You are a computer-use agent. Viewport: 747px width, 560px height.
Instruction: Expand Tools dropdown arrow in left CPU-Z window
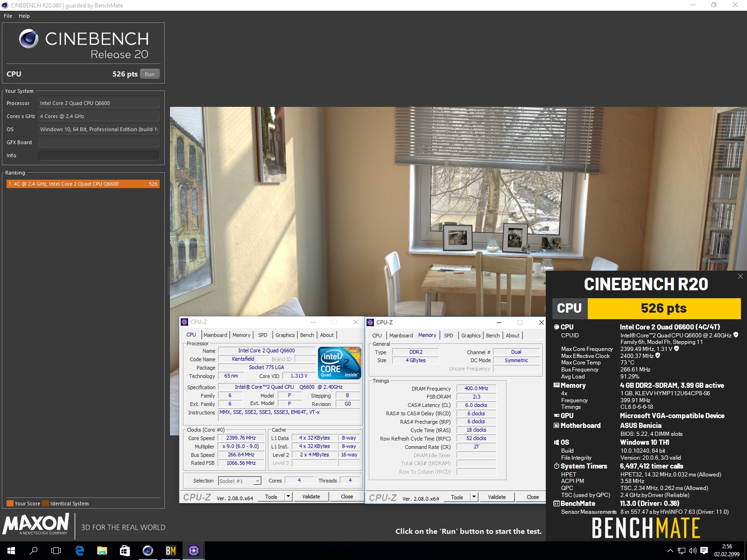[288, 497]
